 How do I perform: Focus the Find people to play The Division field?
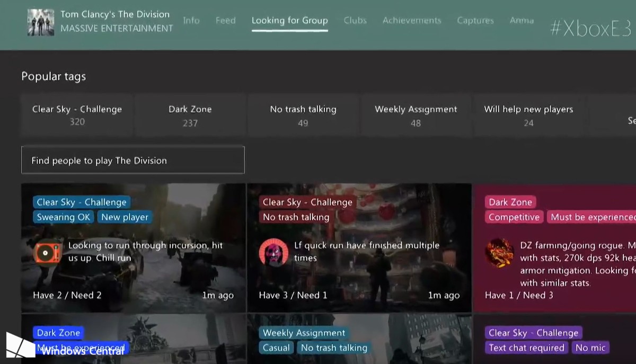point(133,160)
